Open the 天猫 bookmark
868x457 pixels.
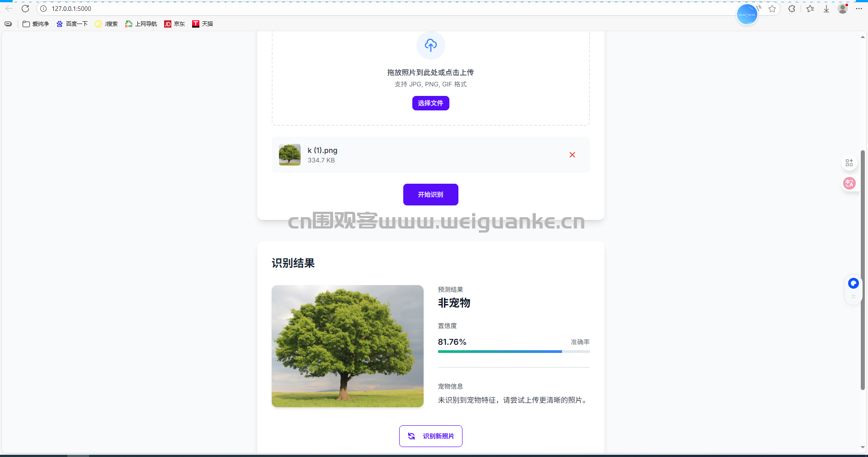pyautogui.click(x=203, y=24)
